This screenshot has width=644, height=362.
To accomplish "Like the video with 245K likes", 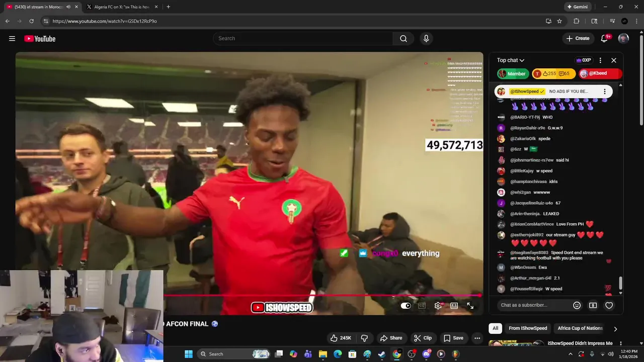I will [x=340, y=338].
